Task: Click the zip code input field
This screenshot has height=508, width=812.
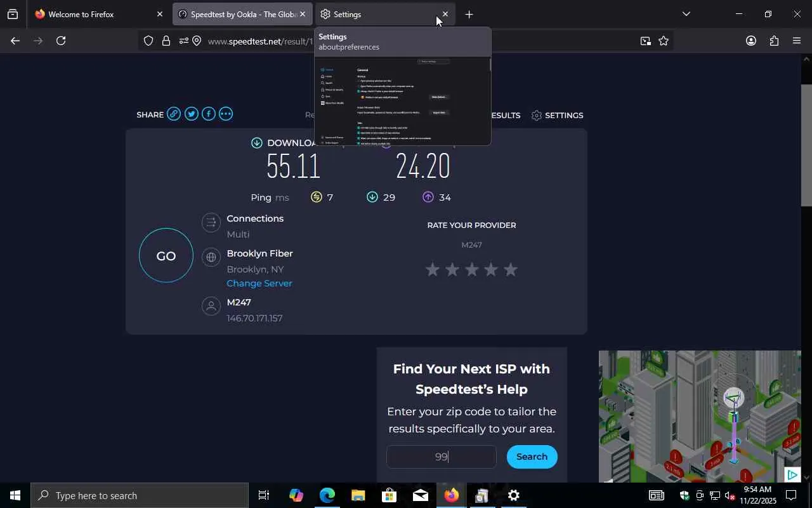Action: 442,457
